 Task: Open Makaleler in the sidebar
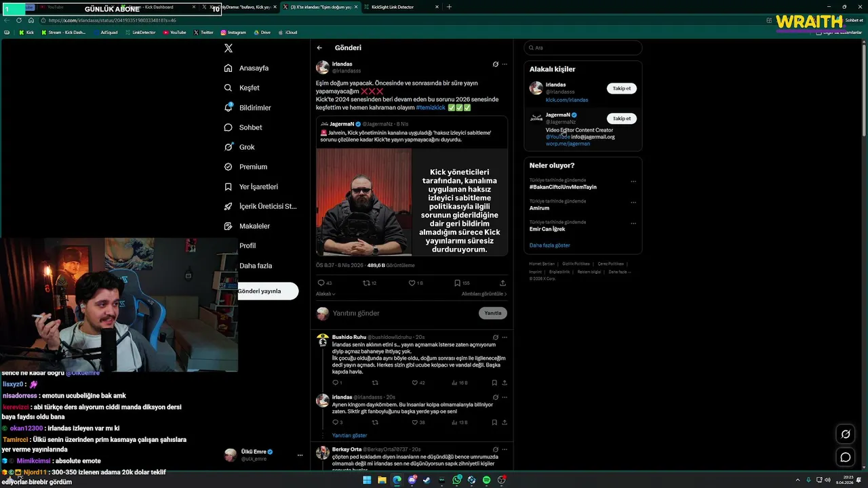[247, 226]
